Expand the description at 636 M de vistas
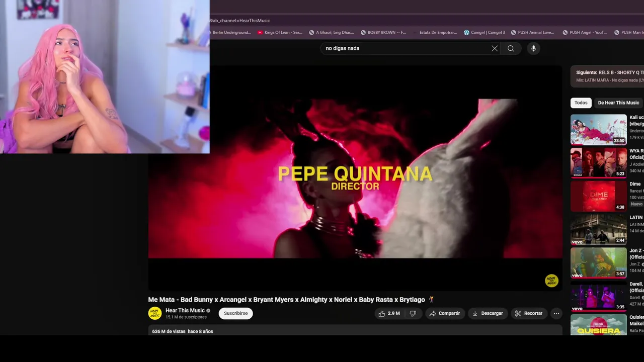The image size is (644, 362). click(355, 331)
